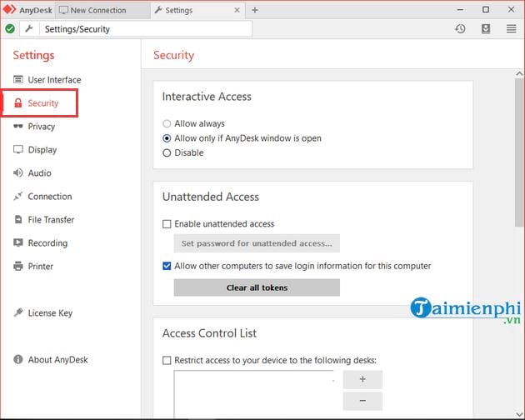Open the hamburger main menu
The width and height of the screenshot is (525, 420).
point(511,29)
